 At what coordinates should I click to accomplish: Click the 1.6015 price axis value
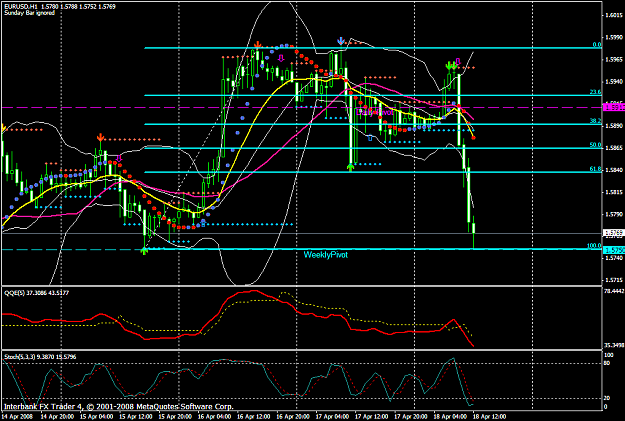(x=614, y=15)
